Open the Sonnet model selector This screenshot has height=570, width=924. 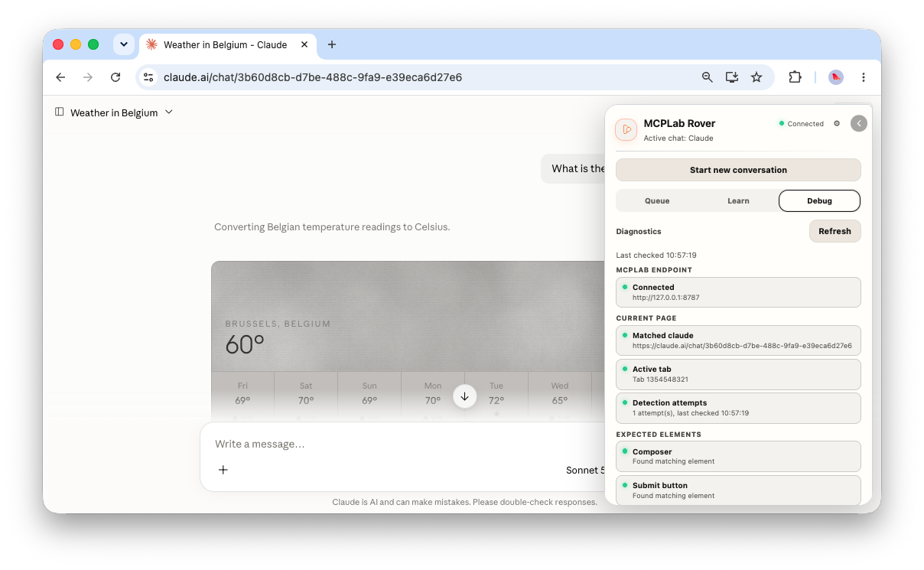[x=585, y=470]
